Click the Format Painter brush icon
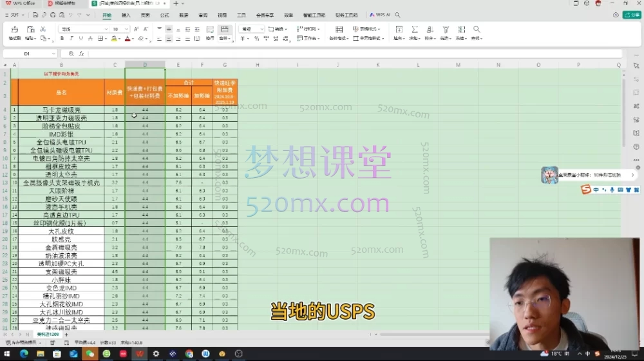644x361 pixels. 15,30
